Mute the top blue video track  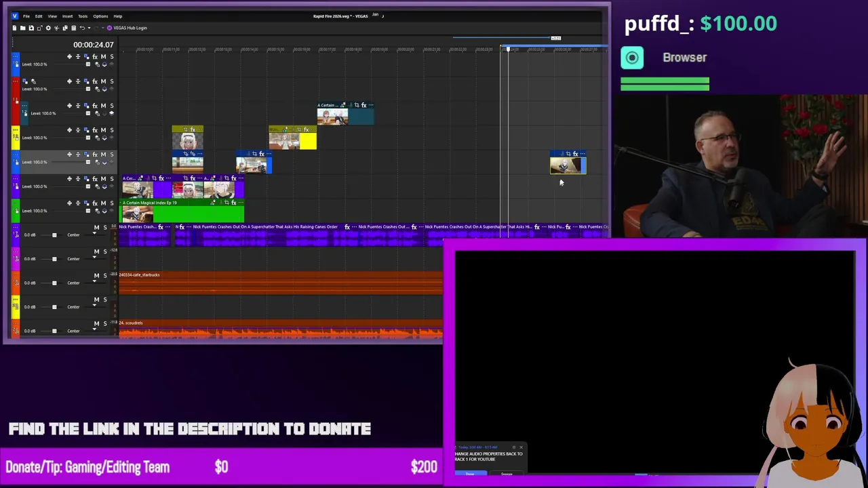103,56
